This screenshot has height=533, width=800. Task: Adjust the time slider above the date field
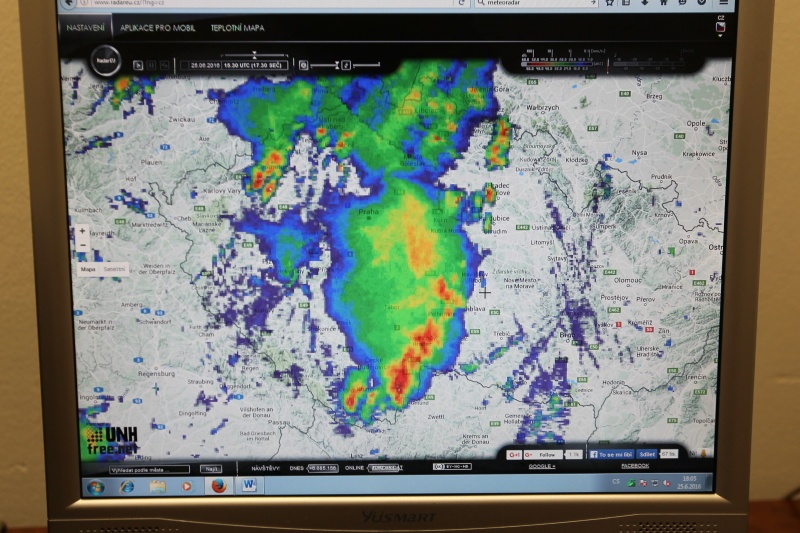254,54
